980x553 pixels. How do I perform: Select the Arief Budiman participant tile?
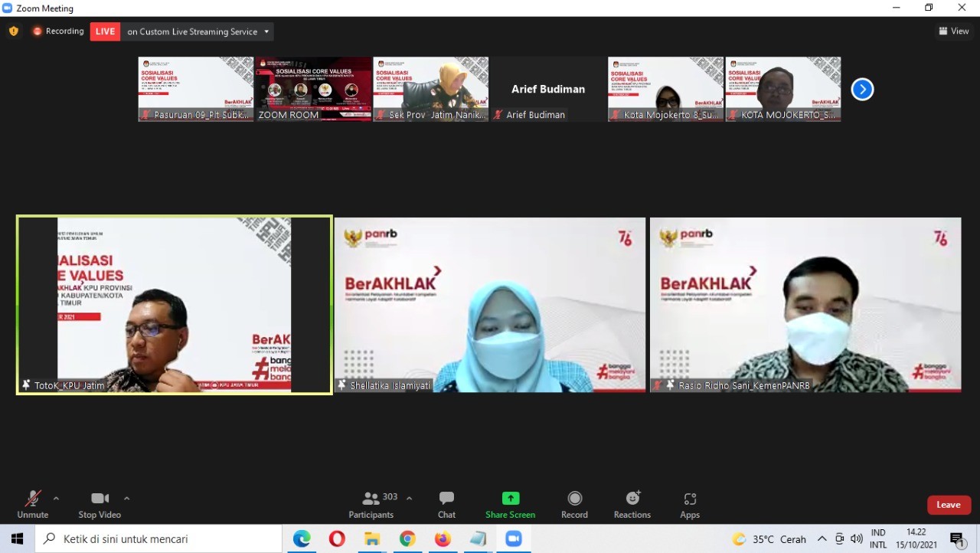548,90
